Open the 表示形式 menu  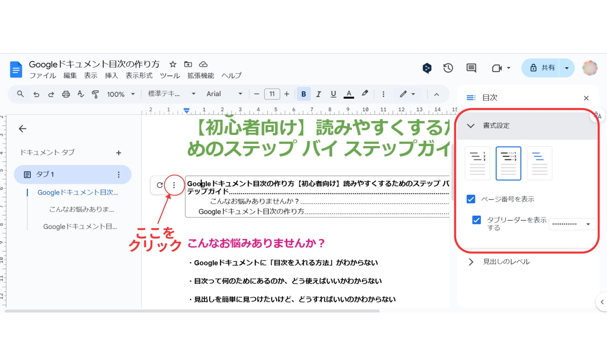pos(139,76)
